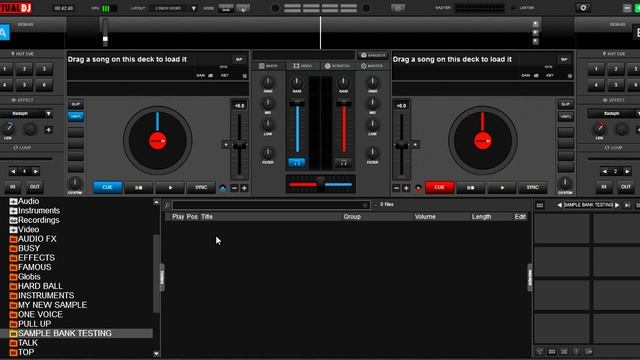This screenshot has height=360, width=640.
Task: Set loop OUT point on right deck
Action: pos(626,187)
